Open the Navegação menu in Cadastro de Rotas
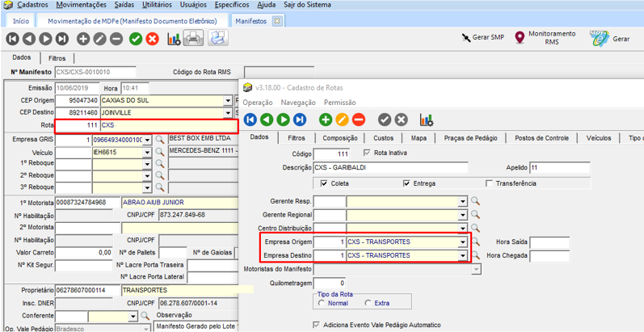The width and height of the screenshot is (644, 332). (x=297, y=103)
